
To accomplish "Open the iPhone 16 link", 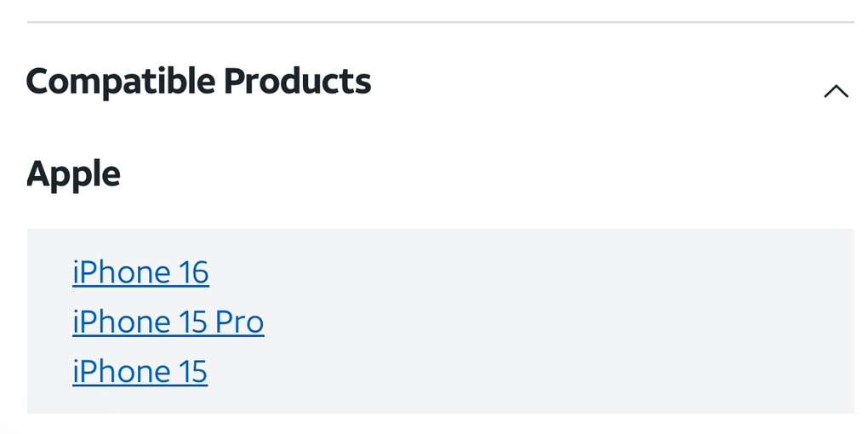I will 140,272.
